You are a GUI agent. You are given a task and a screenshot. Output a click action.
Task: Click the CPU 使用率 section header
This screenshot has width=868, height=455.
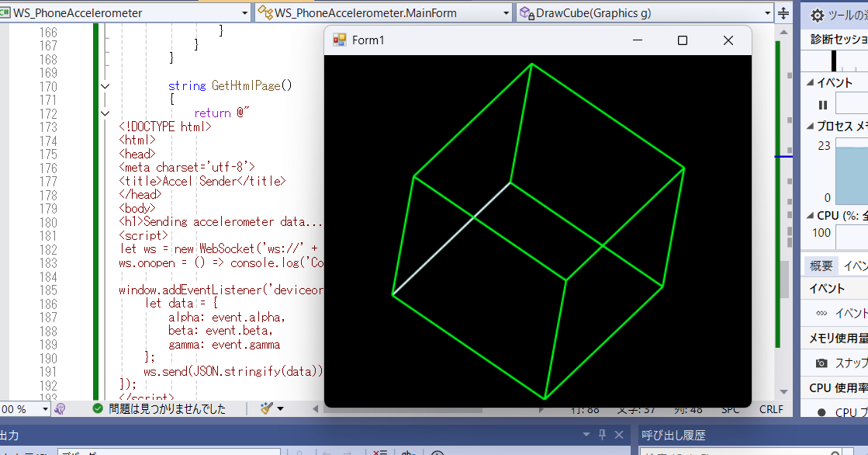click(x=839, y=388)
